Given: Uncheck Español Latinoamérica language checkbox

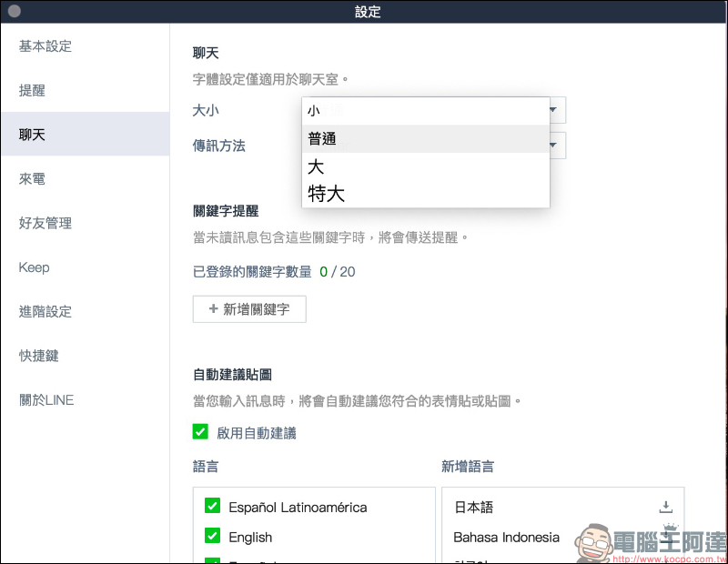Looking at the screenshot, I should [x=213, y=506].
